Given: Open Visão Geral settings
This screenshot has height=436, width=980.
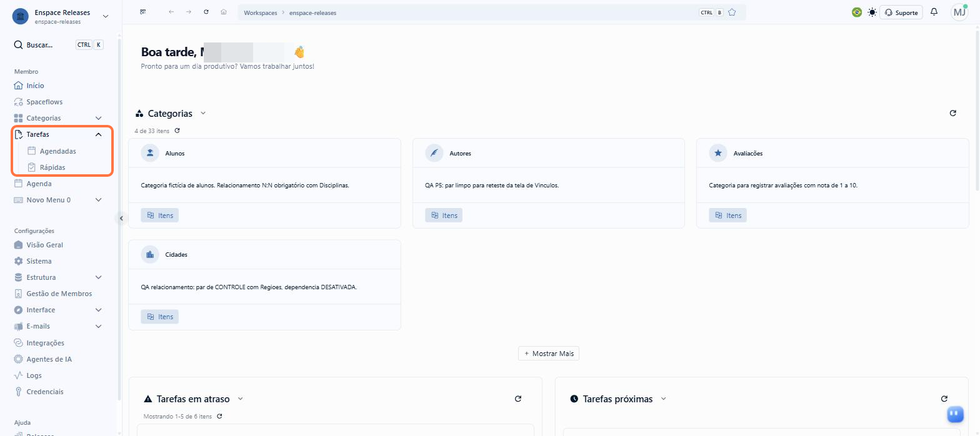Looking at the screenshot, I should (44, 245).
